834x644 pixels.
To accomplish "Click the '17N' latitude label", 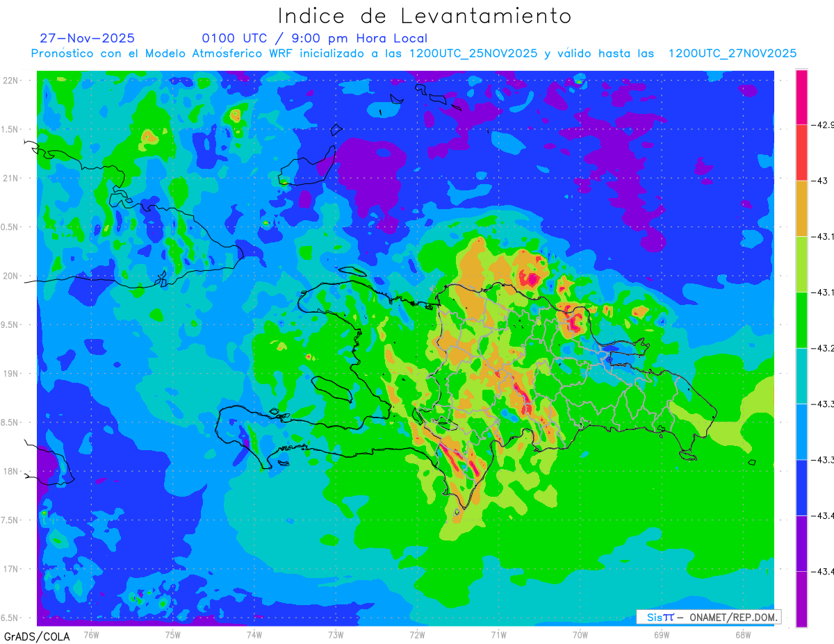I will pos(10,569).
